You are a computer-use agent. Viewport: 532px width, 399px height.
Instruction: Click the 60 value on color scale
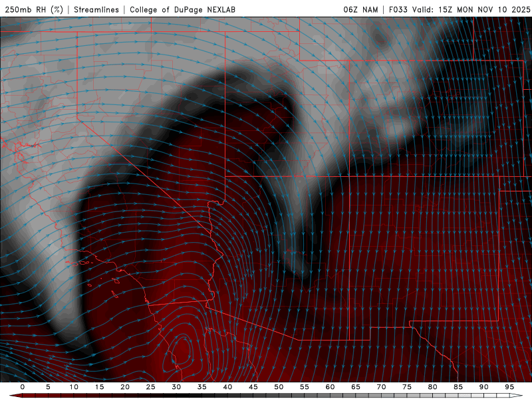pos(330,387)
